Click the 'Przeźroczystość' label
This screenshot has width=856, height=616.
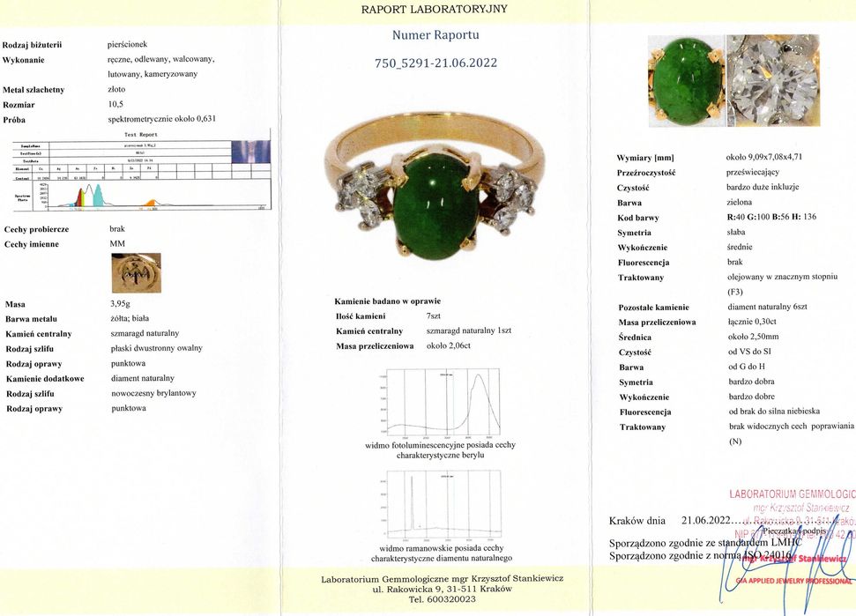[x=646, y=173]
